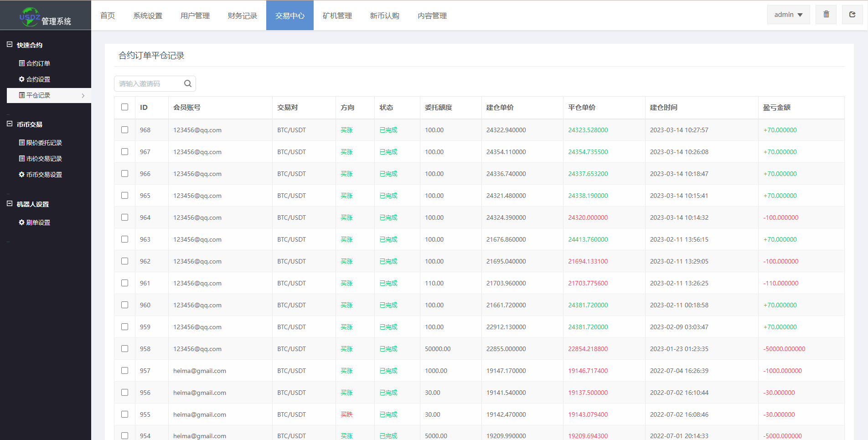
Task: Open 市价交易记录 in the sidebar
Action: point(44,159)
